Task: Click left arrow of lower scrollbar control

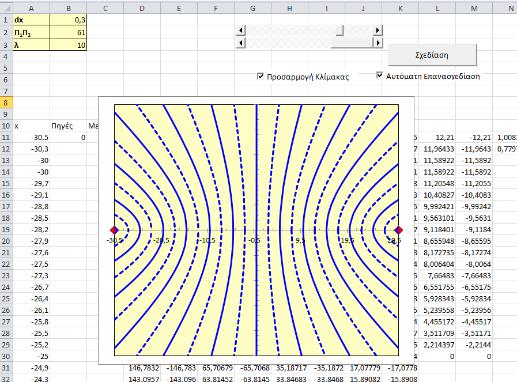Action: point(240,43)
